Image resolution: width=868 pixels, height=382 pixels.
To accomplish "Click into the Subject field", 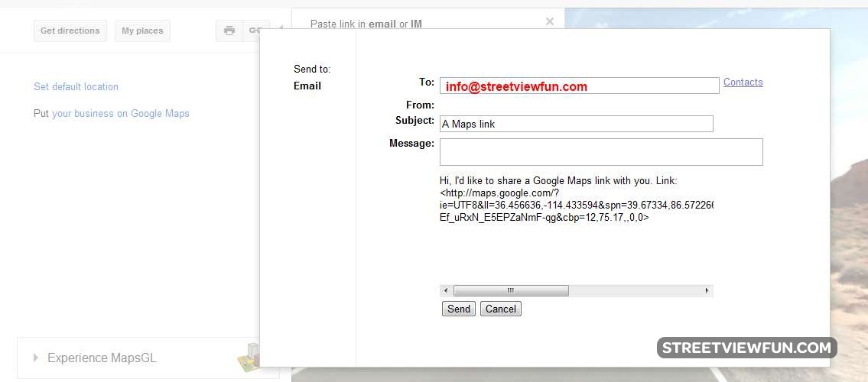I will (576, 124).
